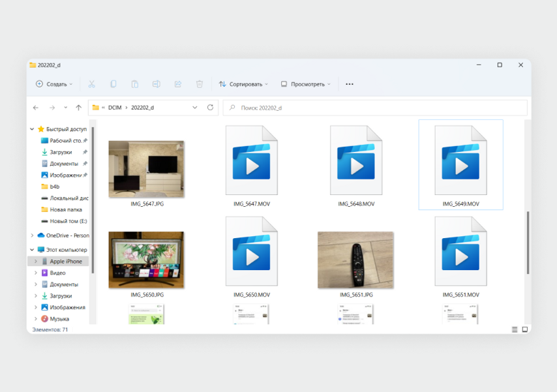Click the Copy icon in toolbar
Image resolution: width=557 pixels, height=392 pixels.
[x=113, y=84]
